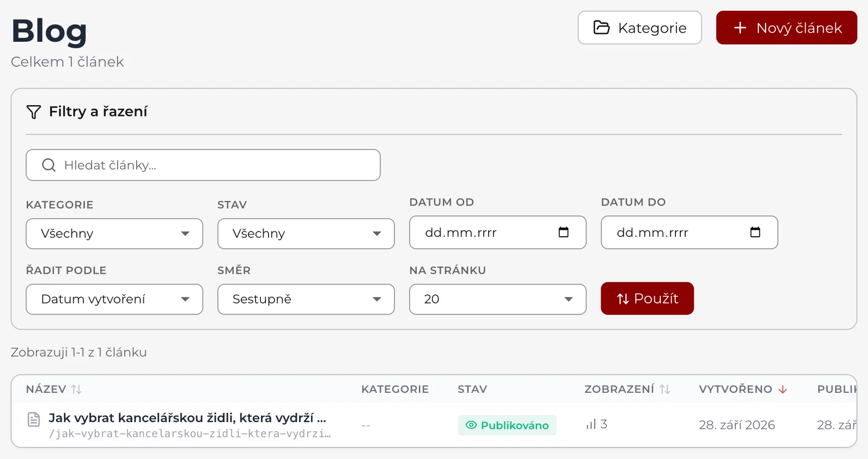Click the article slug /jak-vybrat-kancelarskou-zidli
Image resolution: width=868 pixels, height=459 pixels.
pyautogui.click(x=189, y=434)
